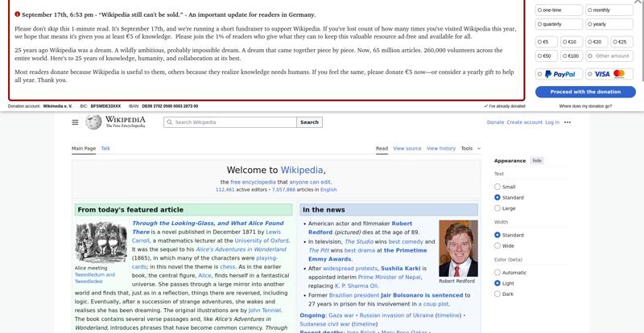This screenshot has height=333, width=644.
Task: Click the Other amount field
Action: 609,55
